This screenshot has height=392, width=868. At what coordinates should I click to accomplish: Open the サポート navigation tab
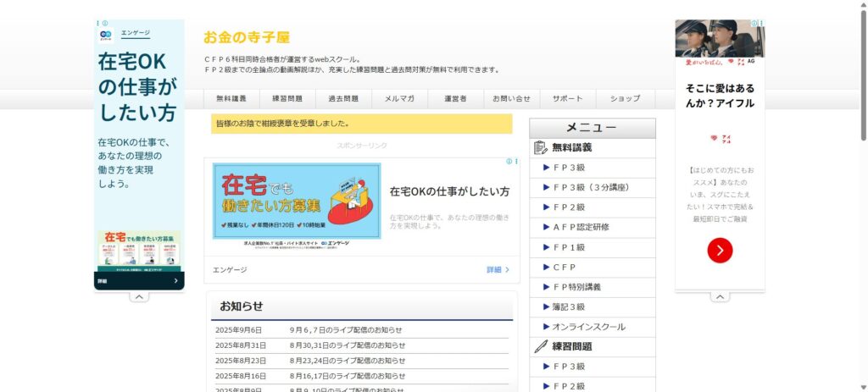pos(567,99)
